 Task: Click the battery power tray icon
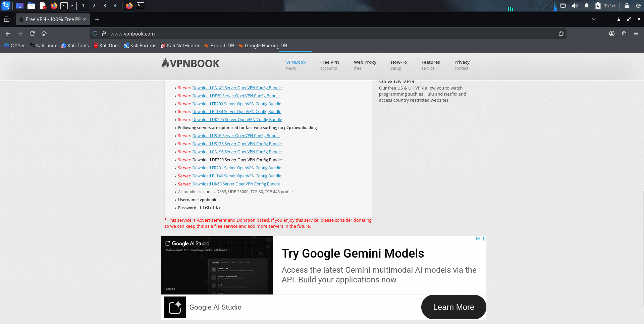(598, 6)
